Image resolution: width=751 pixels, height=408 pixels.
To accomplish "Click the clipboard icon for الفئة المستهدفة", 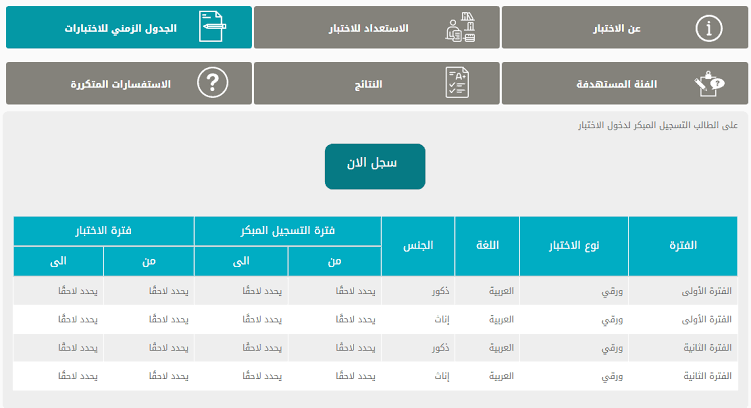I will 709,84.
